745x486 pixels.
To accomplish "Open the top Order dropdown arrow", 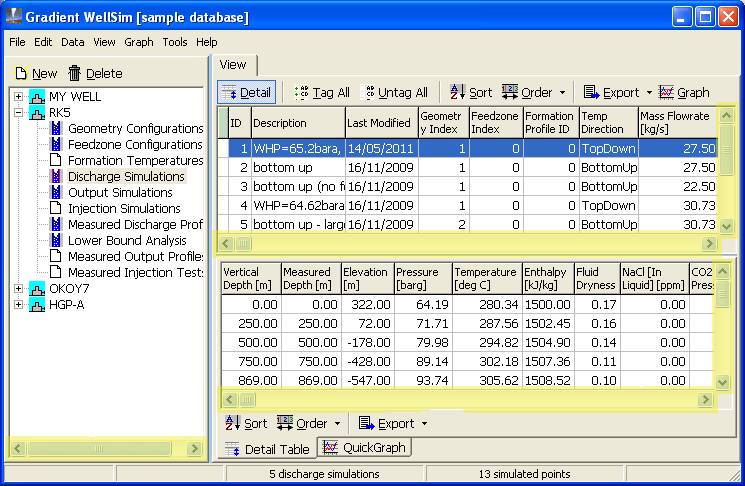I will click(562, 93).
